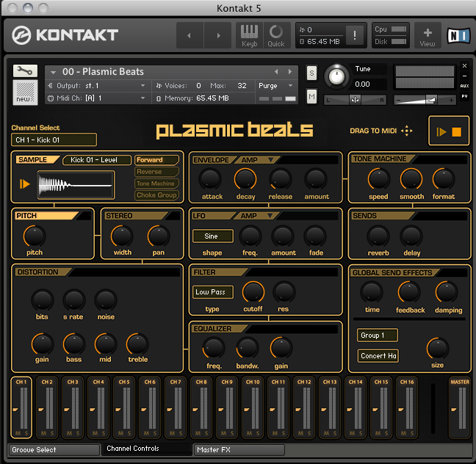Click the filter cutoff knob
476x464 pixels.
pyautogui.click(x=253, y=292)
